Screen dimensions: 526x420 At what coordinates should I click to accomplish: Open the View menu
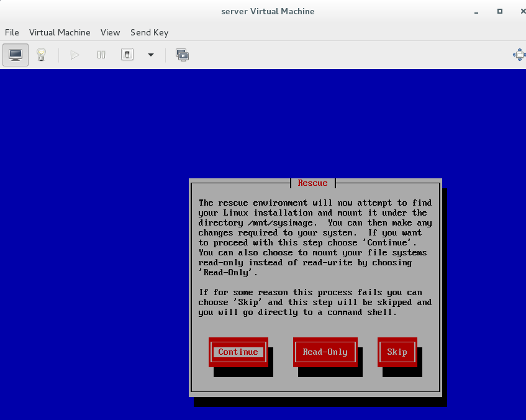[x=110, y=32]
